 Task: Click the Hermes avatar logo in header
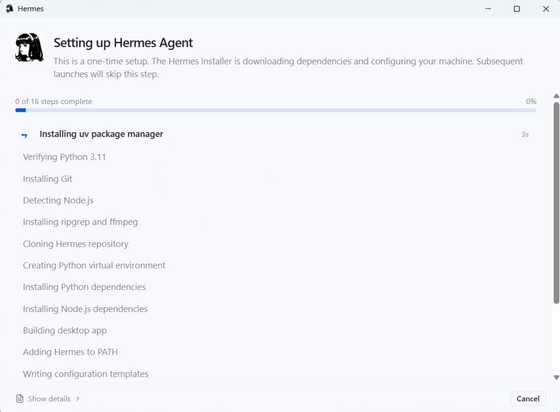[29, 47]
